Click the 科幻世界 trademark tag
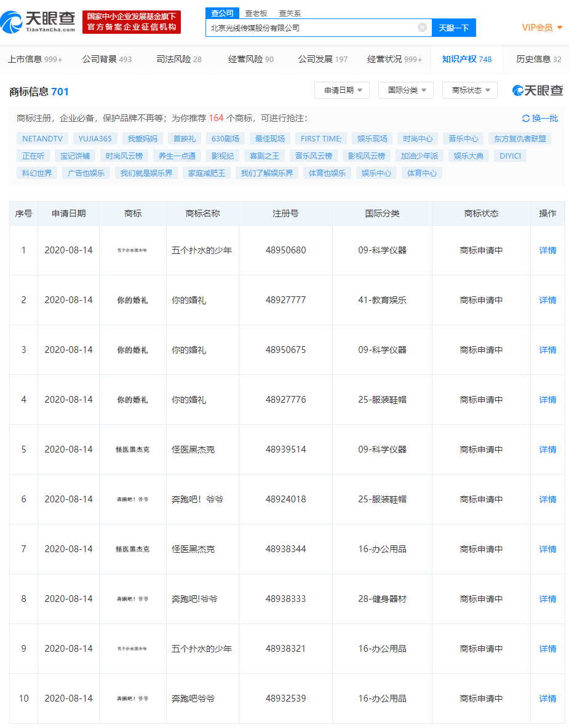 [x=37, y=173]
